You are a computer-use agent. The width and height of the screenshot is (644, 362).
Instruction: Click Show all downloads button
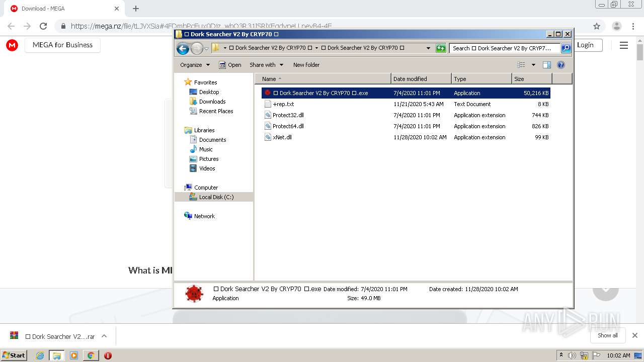tap(608, 335)
